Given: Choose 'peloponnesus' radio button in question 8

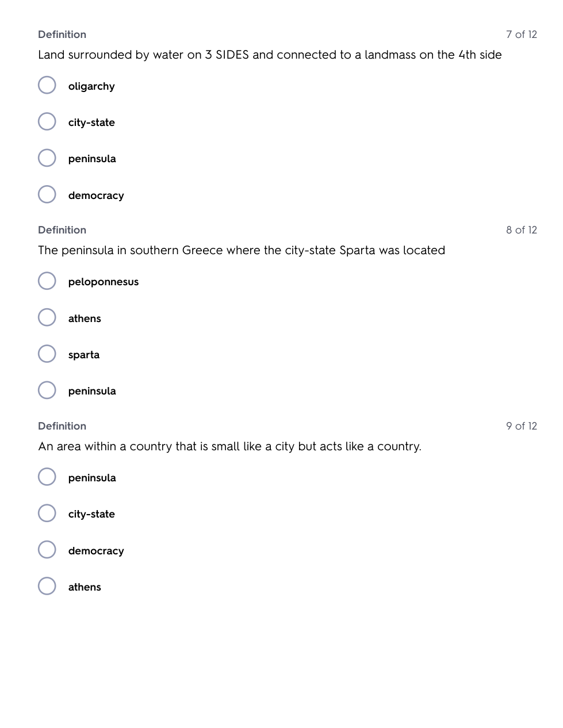Looking at the screenshot, I should (47, 281).
